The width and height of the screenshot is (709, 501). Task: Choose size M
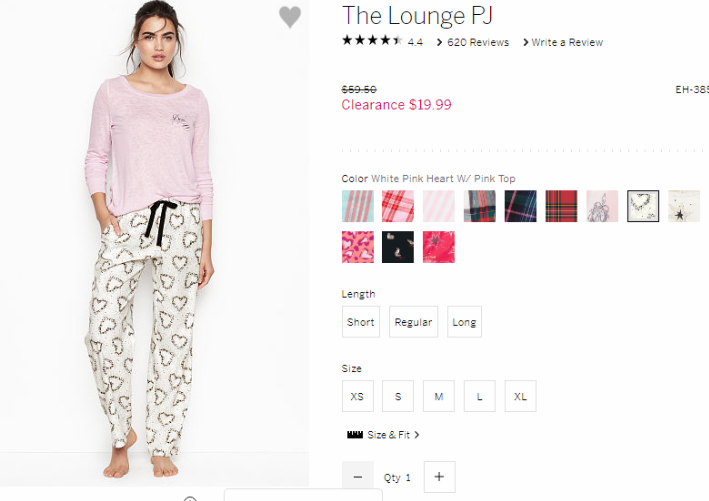pos(439,396)
